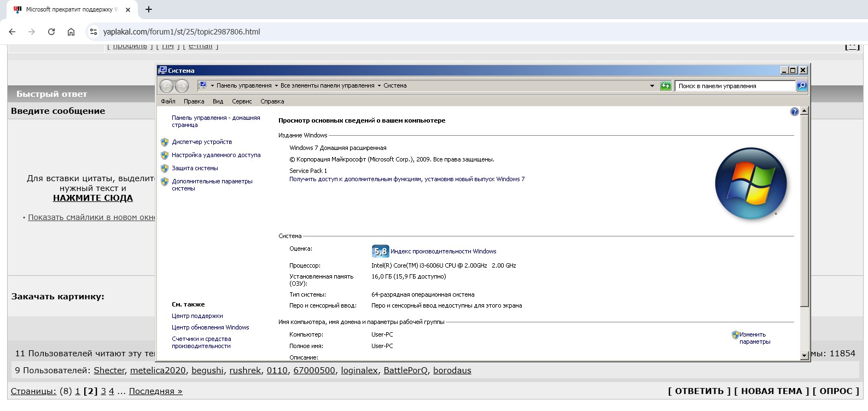Screen dimensions: 868x411
Task: Open Центр обновления Windows
Action: tap(211, 327)
